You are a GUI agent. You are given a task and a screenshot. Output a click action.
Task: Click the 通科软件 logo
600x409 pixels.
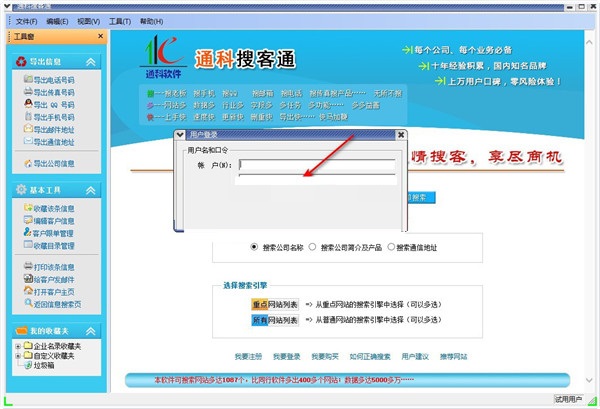(x=164, y=57)
